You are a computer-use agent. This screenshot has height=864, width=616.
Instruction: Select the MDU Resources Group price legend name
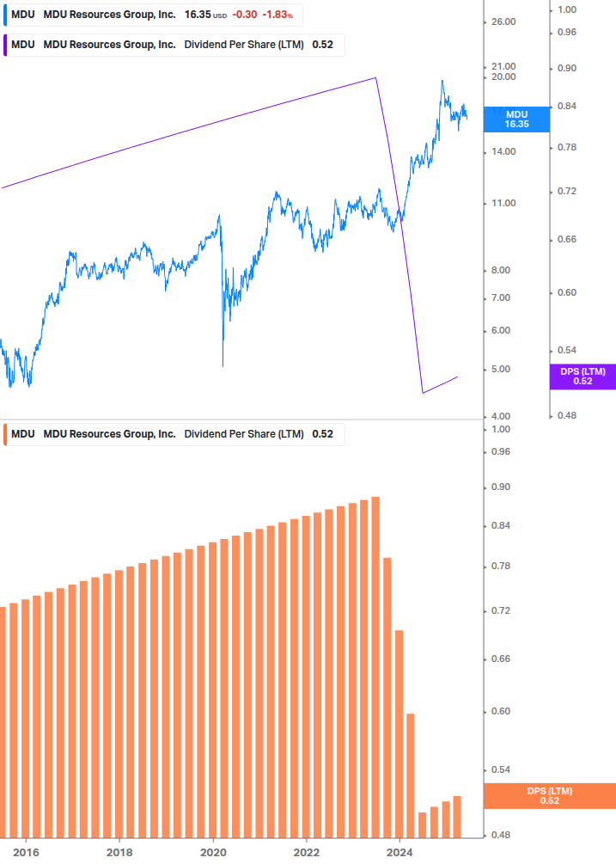(x=110, y=15)
